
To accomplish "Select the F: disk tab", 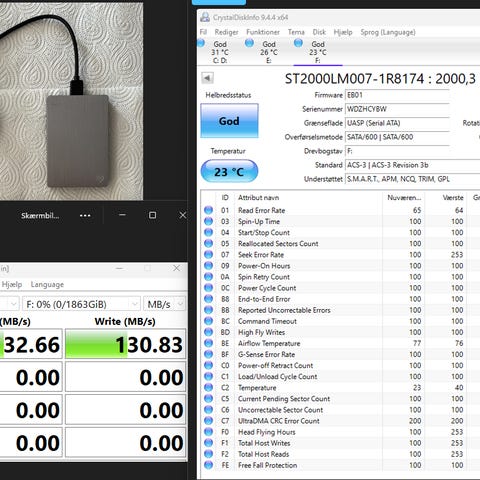I will pos(318,52).
